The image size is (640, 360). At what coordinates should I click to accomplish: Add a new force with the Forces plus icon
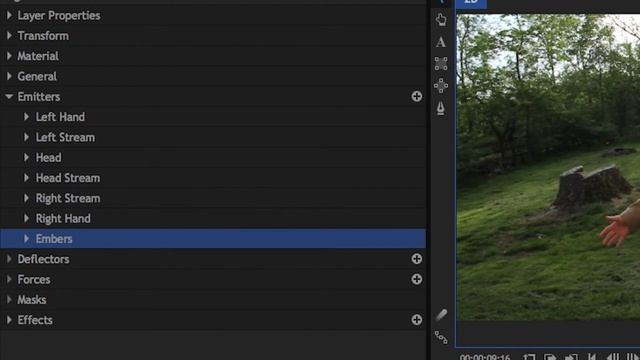(416, 279)
